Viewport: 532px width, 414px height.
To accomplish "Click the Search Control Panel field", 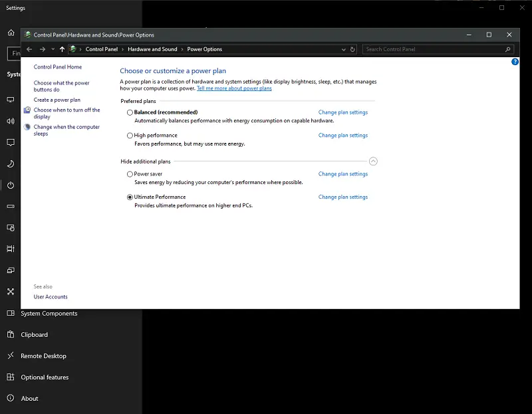I will (x=432, y=49).
